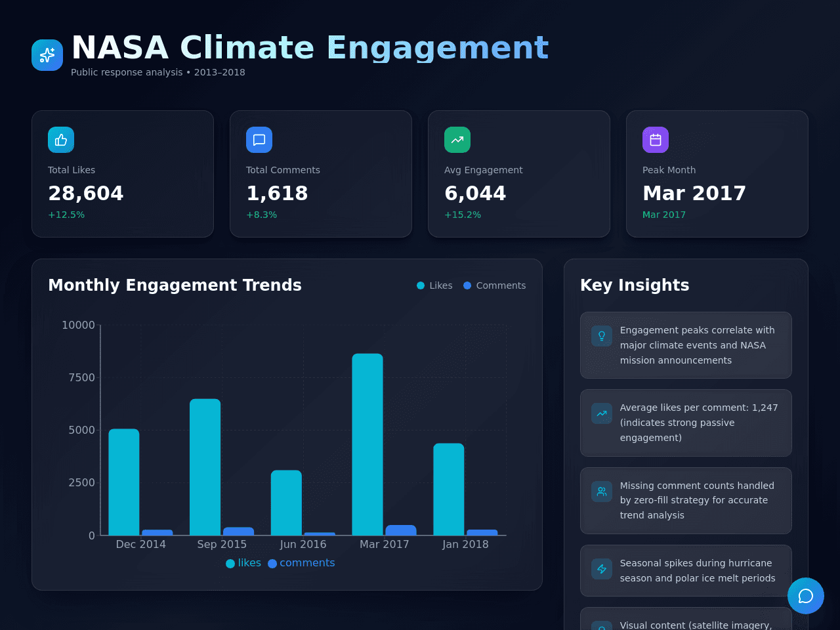Click the speech bubble Total Comments icon
The height and width of the screenshot is (630, 840).
[259, 140]
